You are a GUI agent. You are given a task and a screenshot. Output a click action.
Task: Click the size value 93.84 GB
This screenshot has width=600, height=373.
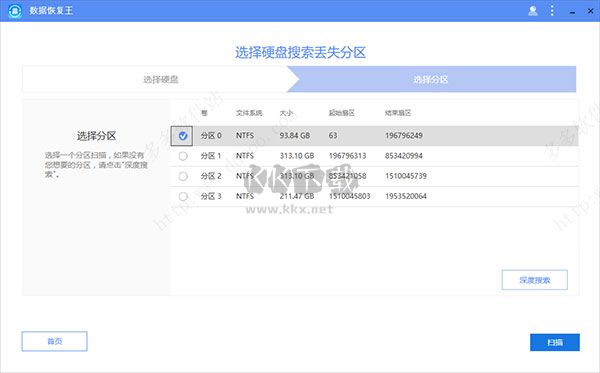tap(295, 135)
